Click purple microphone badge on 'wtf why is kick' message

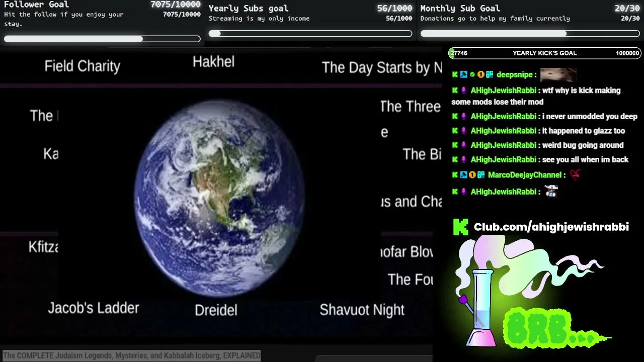(463, 90)
